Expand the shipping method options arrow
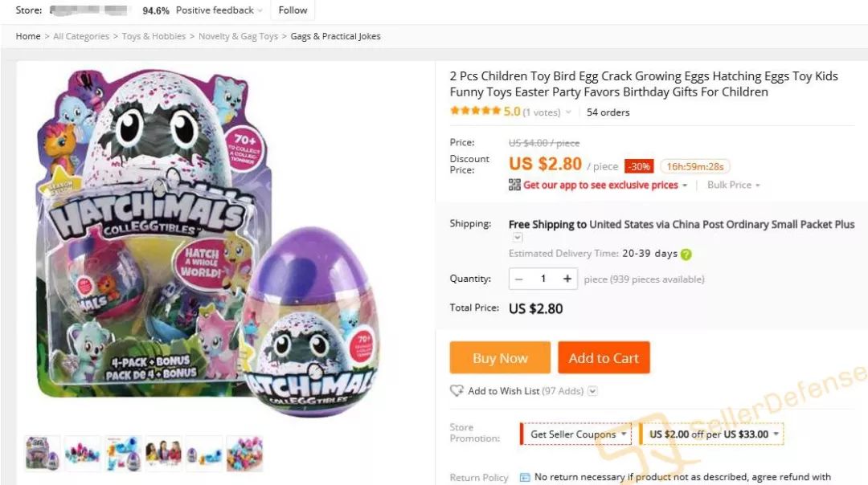 click(x=518, y=238)
